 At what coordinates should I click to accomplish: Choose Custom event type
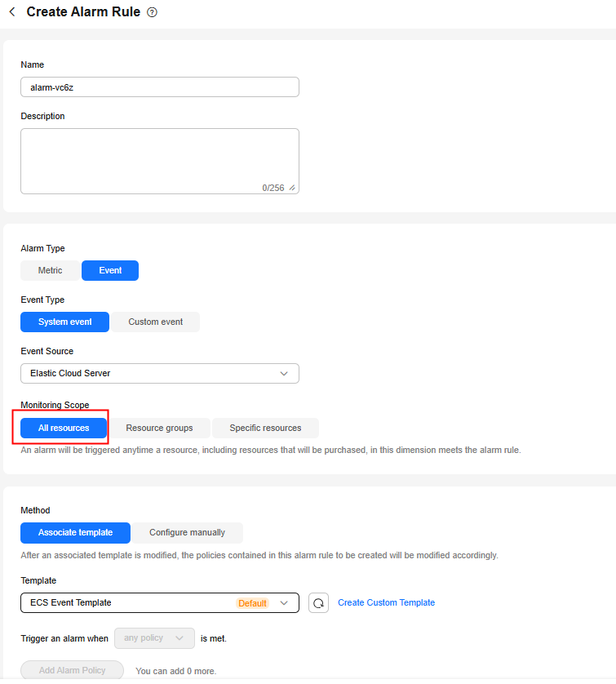tap(155, 322)
